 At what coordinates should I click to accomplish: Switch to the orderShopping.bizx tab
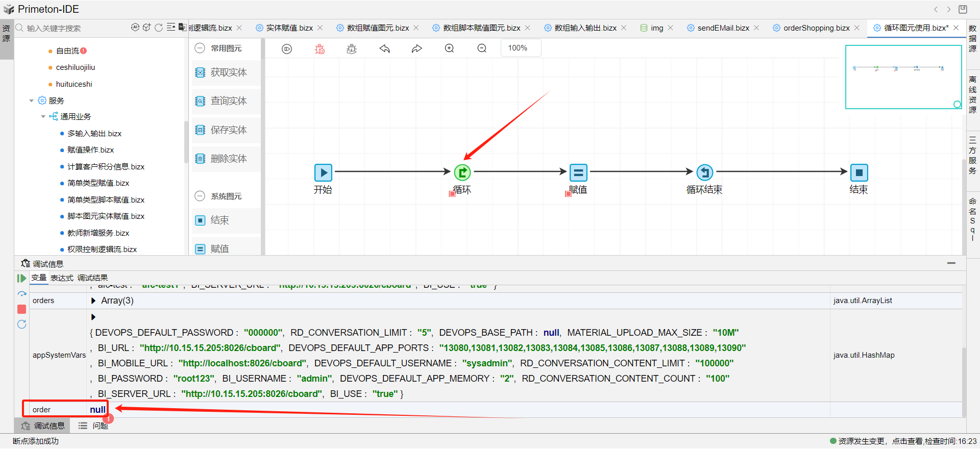point(816,28)
